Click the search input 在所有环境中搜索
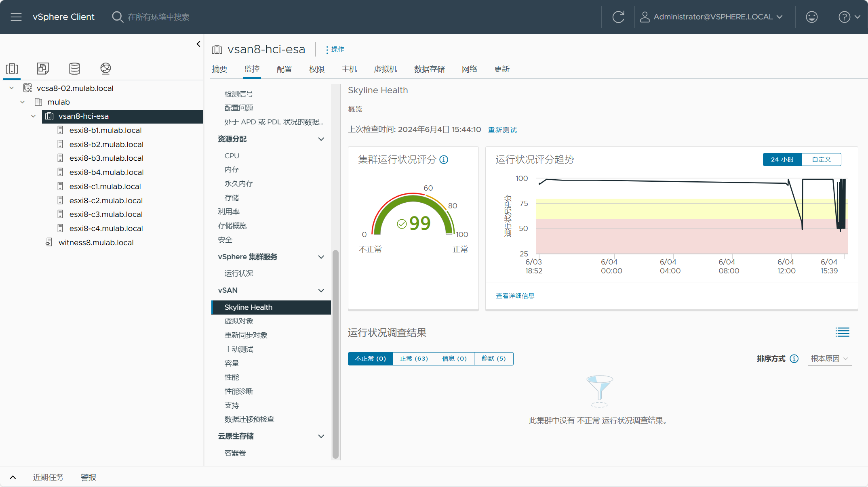Screen dimensions: 868x487 (x=158, y=17)
